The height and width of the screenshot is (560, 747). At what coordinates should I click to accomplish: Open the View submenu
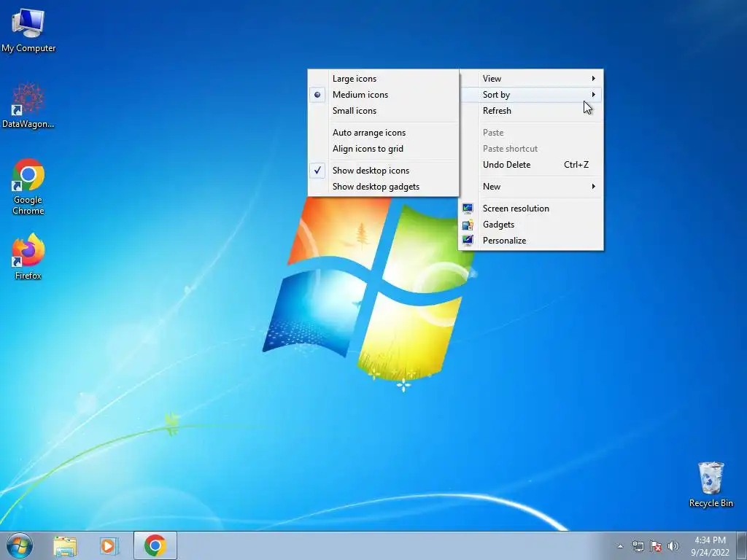[x=531, y=79]
